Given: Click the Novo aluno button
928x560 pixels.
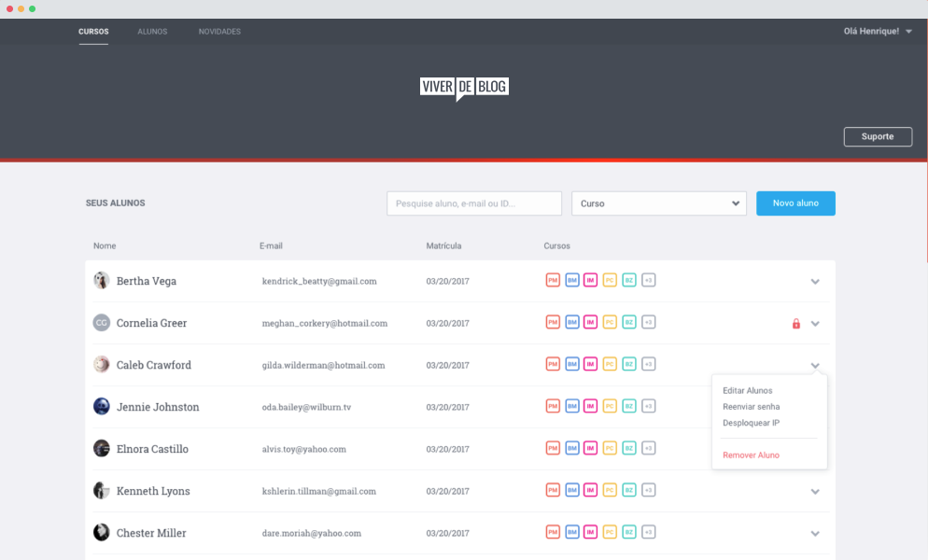Looking at the screenshot, I should point(795,203).
